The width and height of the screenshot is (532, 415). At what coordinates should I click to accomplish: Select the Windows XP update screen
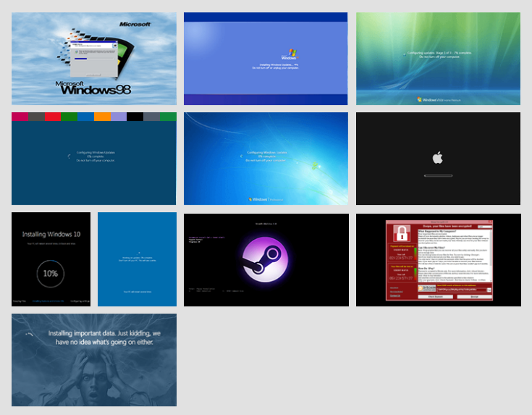[266, 59]
